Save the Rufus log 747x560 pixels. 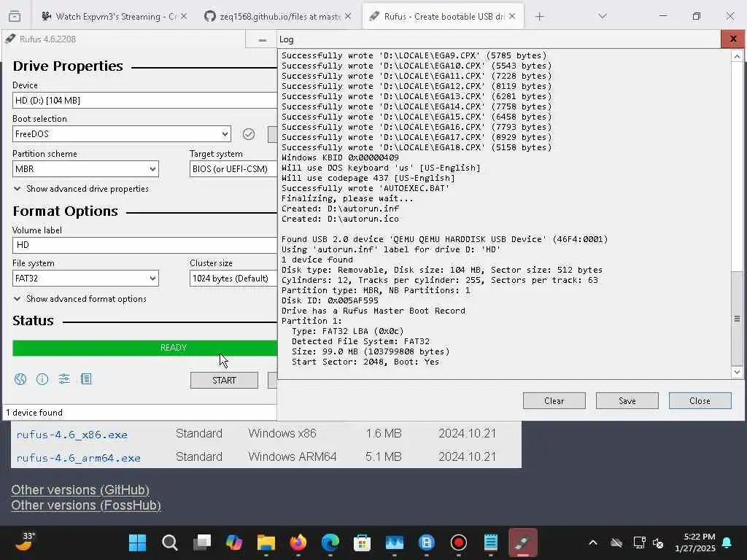(x=627, y=401)
